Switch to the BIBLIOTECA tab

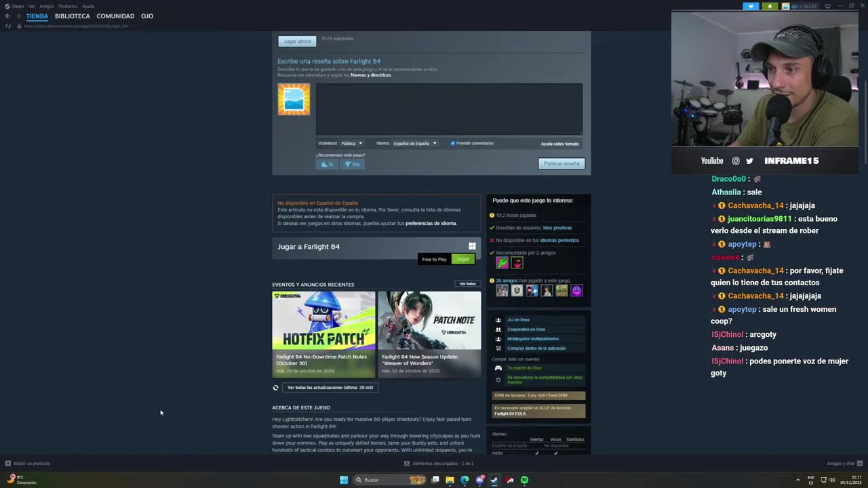(x=72, y=16)
